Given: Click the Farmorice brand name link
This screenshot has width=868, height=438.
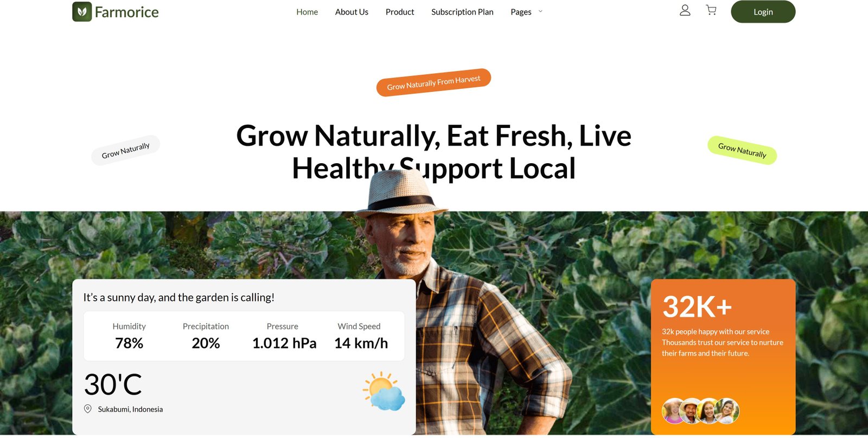Looking at the screenshot, I should (x=127, y=12).
